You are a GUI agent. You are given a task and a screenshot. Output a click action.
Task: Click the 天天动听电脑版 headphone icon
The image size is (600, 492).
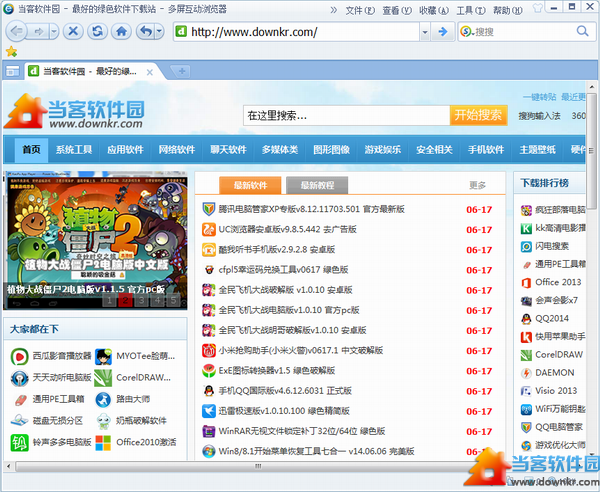click(20, 378)
